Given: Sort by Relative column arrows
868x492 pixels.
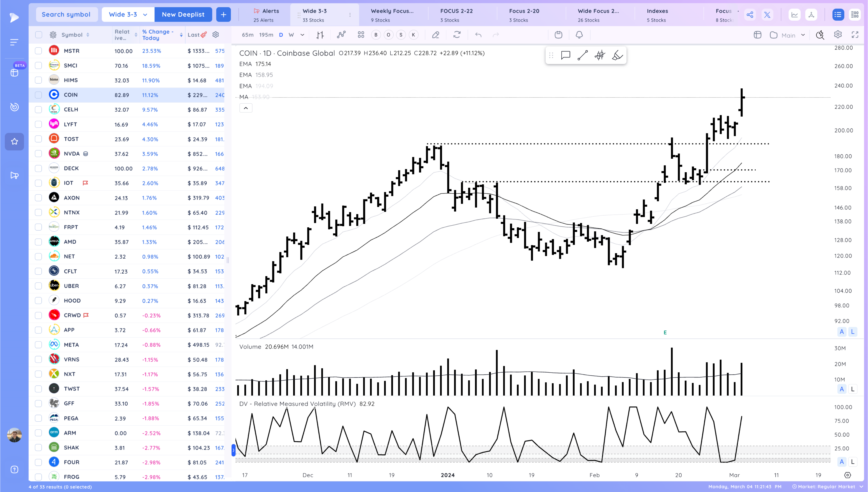Looking at the screenshot, I should (136, 35).
